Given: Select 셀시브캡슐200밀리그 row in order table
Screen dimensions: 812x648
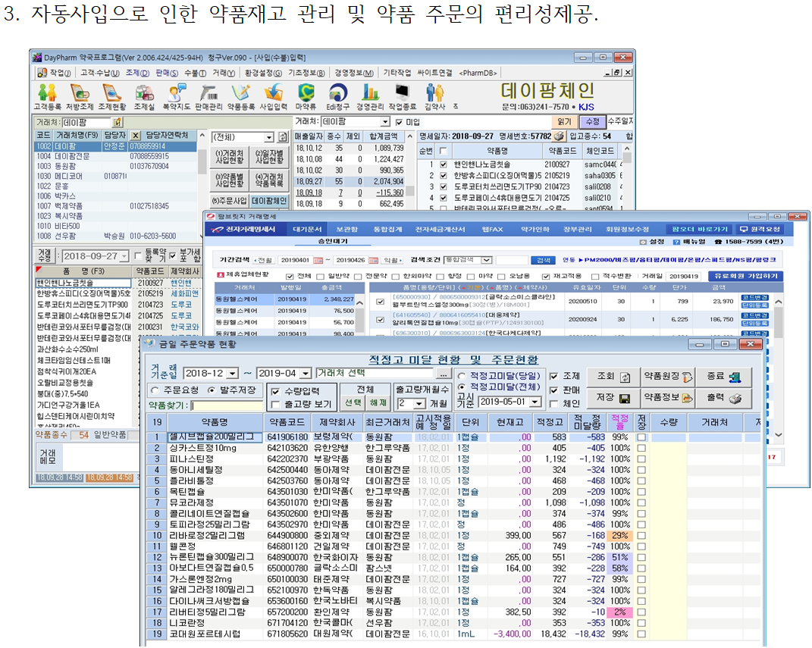Looking at the screenshot, I should 453,437.
